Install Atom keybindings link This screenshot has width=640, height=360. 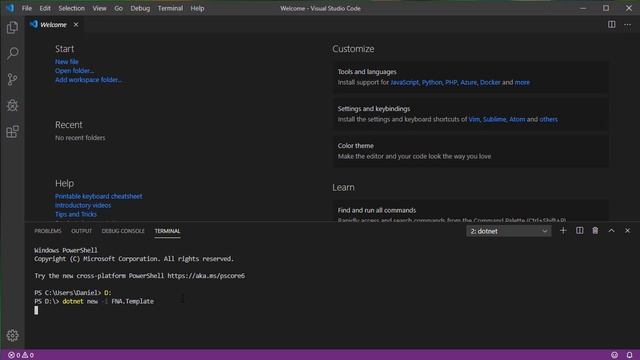click(517, 120)
